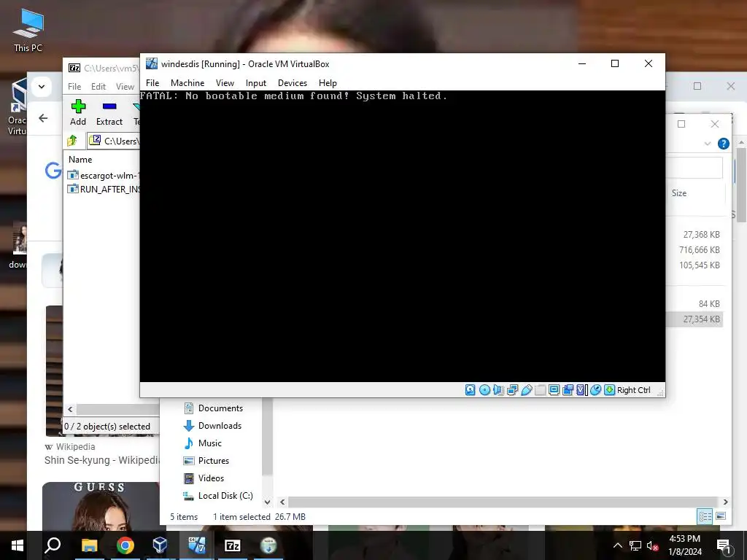Open Google Chrome from the taskbar

click(x=125, y=545)
